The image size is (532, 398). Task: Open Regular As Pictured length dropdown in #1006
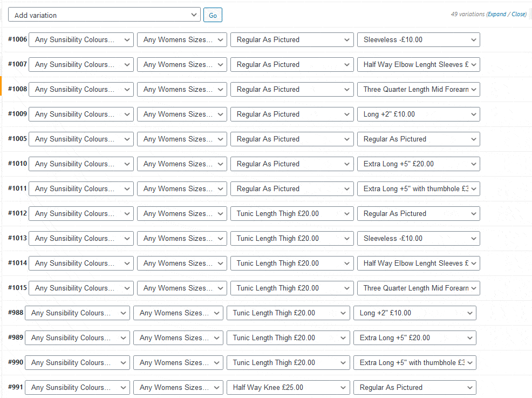[x=292, y=40]
